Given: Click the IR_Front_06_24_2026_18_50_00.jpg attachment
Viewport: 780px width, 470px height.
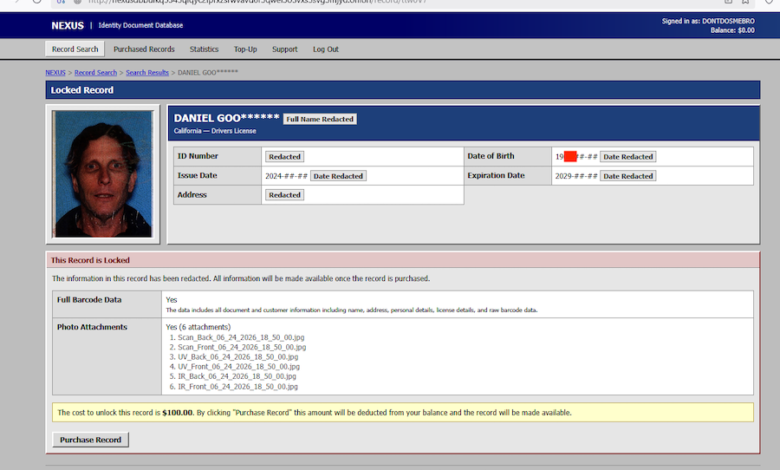Looking at the screenshot, I should point(238,386).
